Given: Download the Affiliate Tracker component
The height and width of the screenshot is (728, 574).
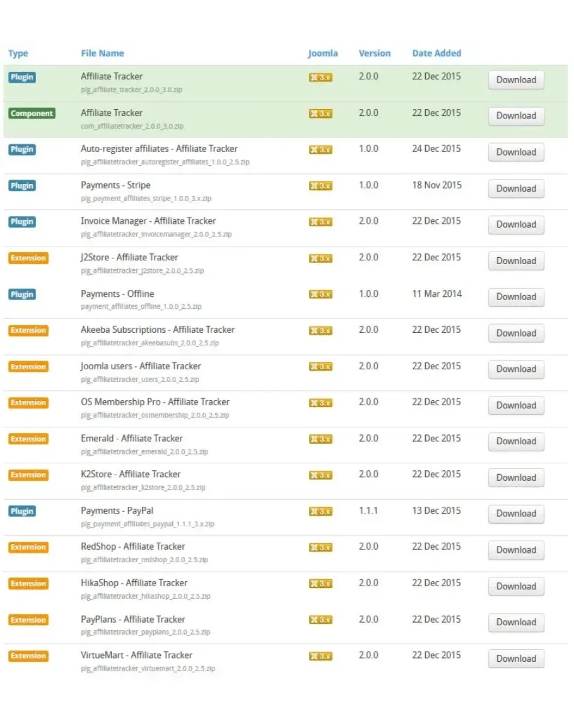Looking at the screenshot, I should (x=515, y=116).
